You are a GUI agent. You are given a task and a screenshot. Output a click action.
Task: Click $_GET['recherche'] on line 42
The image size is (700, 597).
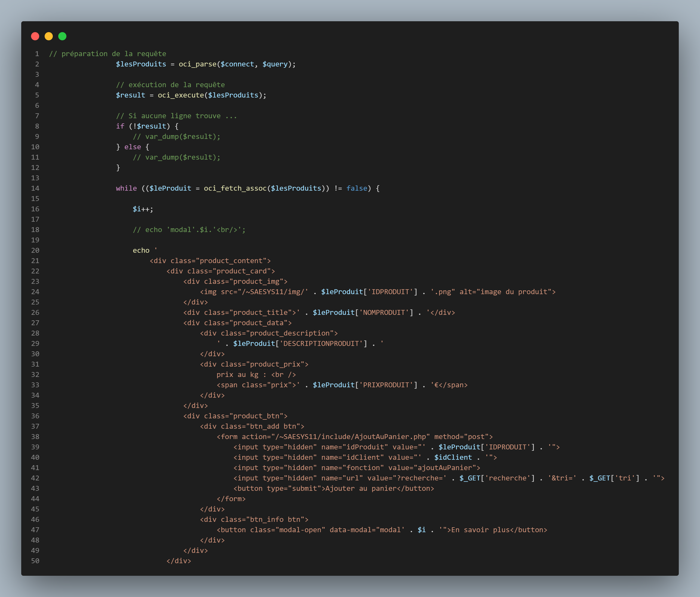(x=497, y=478)
